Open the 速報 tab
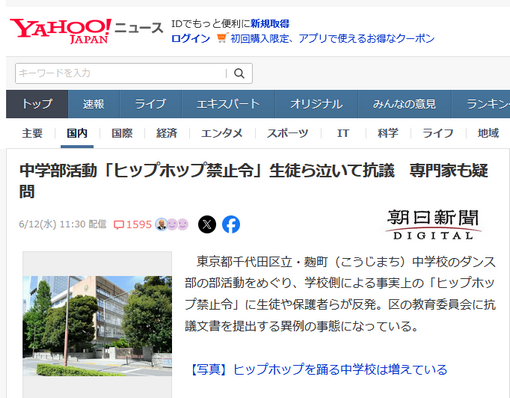 pos(94,104)
